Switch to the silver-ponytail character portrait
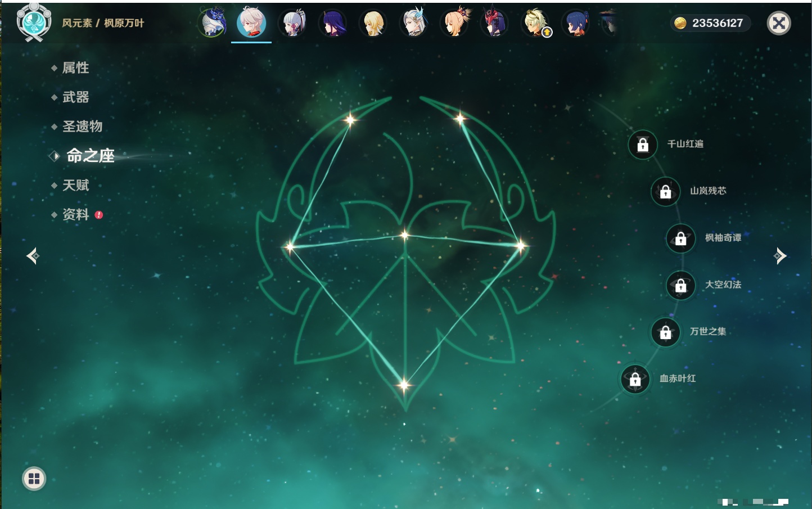812x509 pixels. point(292,23)
